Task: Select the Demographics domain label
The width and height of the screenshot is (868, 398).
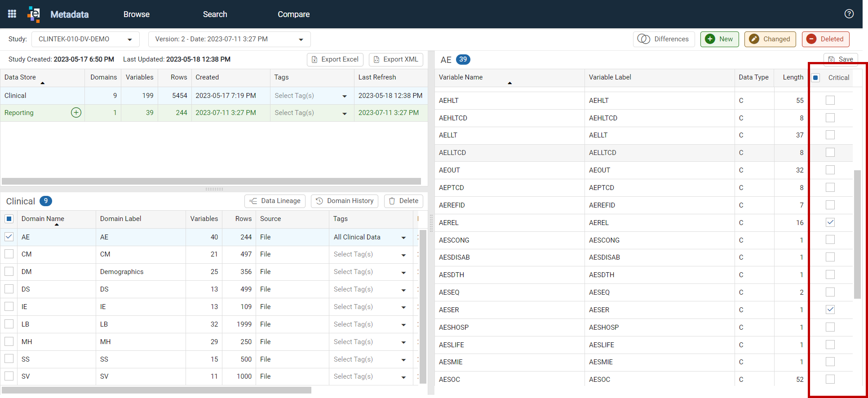Action: pos(122,272)
